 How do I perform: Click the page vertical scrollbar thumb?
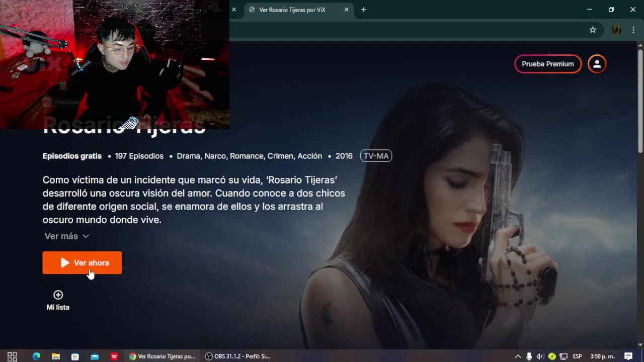coord(640,101)
